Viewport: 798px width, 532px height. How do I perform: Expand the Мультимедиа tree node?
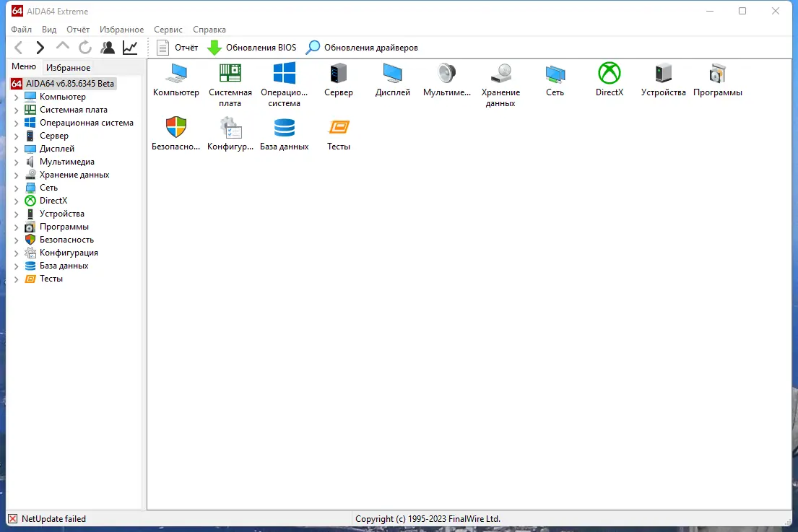17,162
